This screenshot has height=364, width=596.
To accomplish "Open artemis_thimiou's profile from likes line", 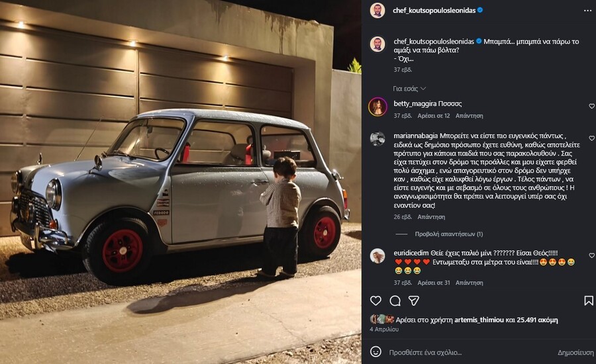I will tap(479, 320).
